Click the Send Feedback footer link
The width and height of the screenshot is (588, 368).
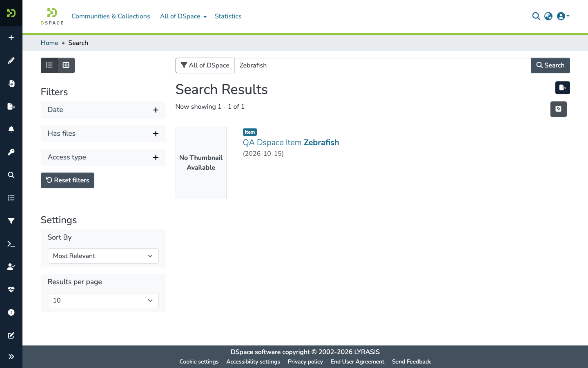[411, 361]
